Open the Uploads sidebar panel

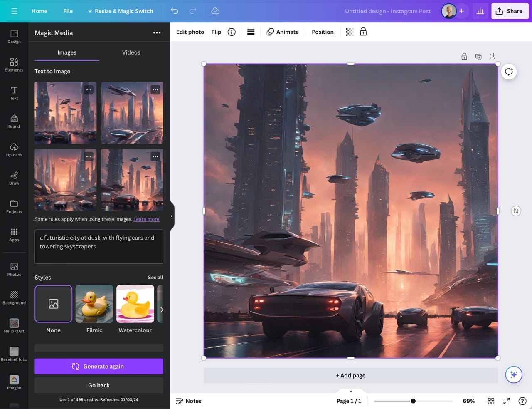[14, 149]
